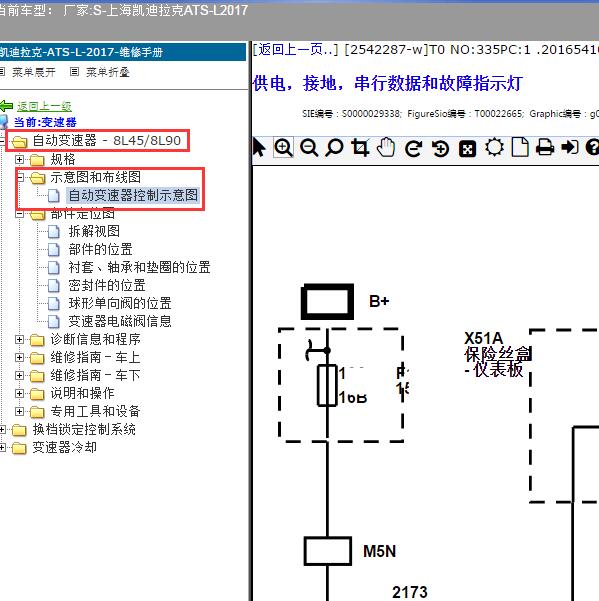599x601 pixels.
Task: Select 变速器冷却 folder label
Action: click(65, 448)
